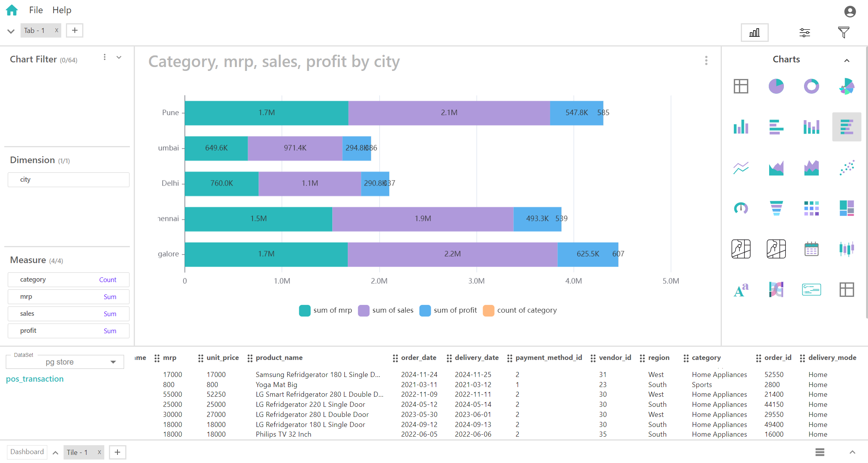Choose the donut chart type
868x463 pixels.
811,86
